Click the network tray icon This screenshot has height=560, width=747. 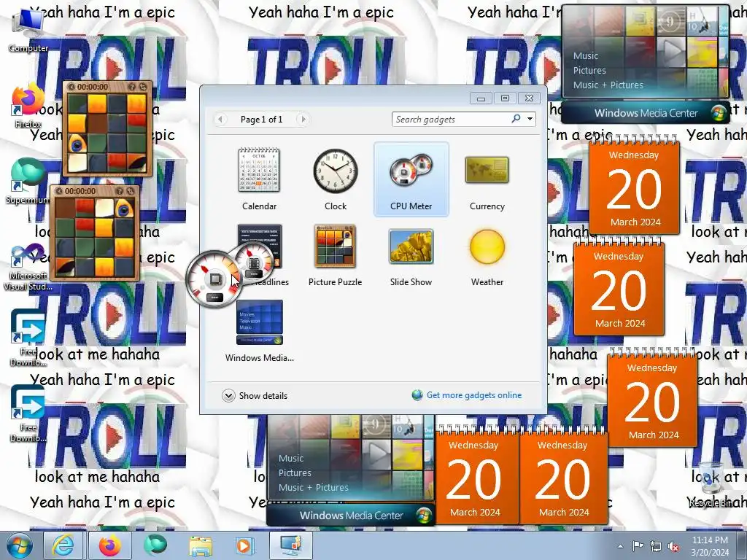[x=656, y=546]
